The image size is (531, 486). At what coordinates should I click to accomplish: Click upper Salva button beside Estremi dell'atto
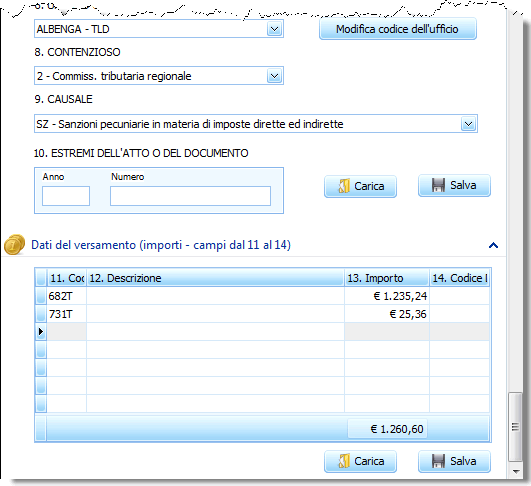click(454, 186)
